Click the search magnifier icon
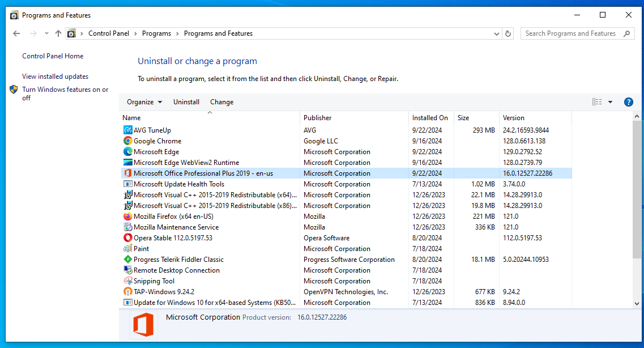 tap(627, 33)
